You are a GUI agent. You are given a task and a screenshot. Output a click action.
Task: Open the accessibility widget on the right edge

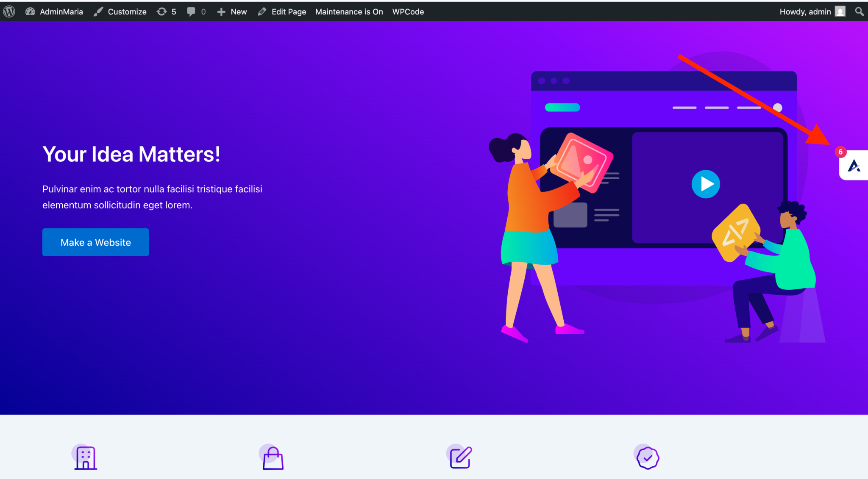[854, 166]
